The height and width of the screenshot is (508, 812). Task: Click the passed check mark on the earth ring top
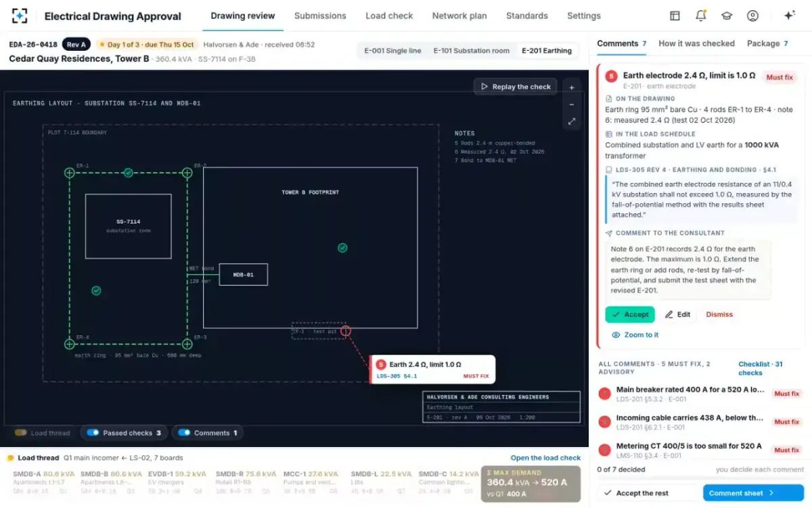(129, 173)
